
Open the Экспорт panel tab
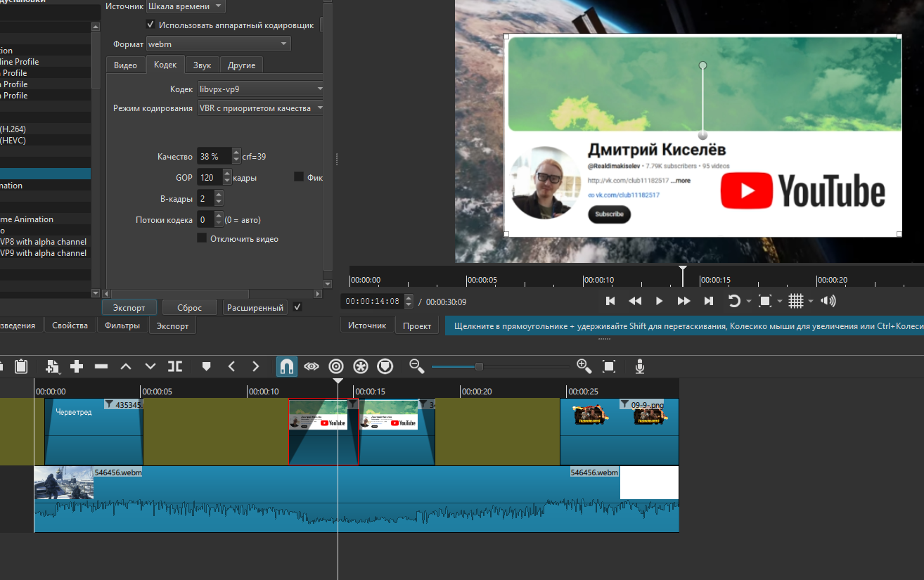(172, 326)
